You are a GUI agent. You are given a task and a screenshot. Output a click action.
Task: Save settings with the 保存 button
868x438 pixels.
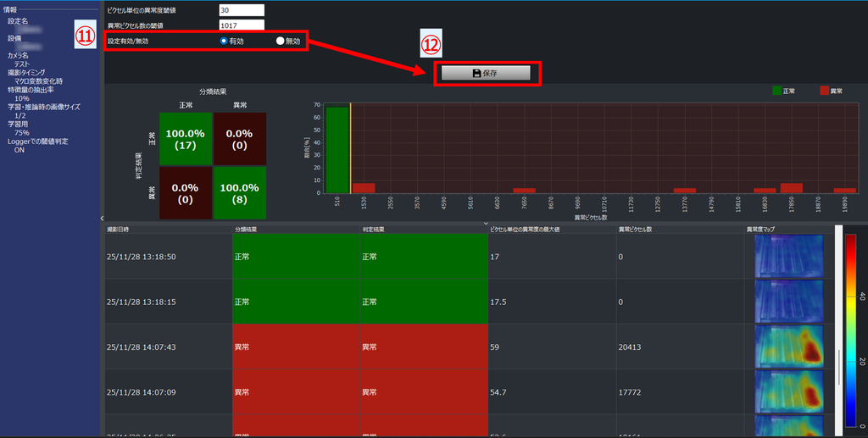tap(486, 73)
